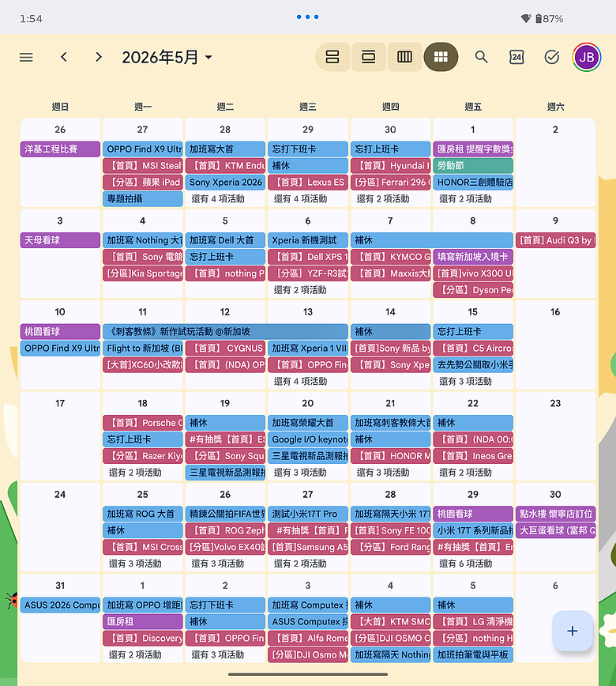Tap battery 87% status indicator
Image resolution: width=616 pixels, height=686 pixels.
(550, 19)
